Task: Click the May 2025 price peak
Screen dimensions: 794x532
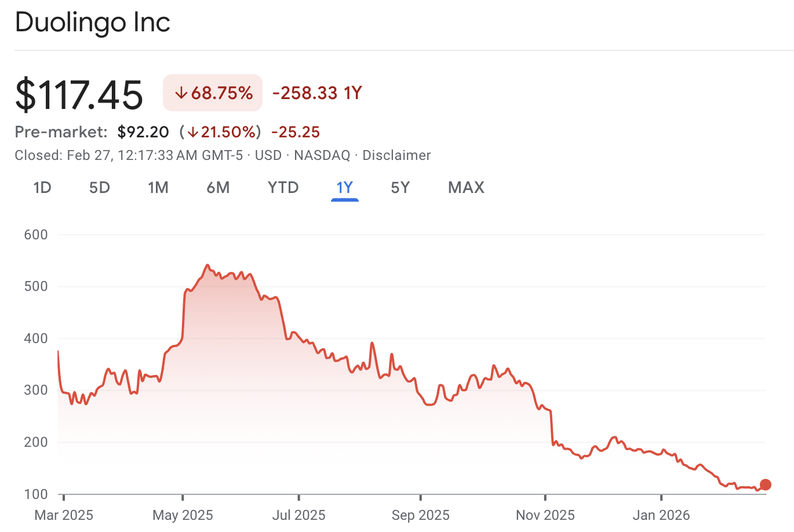Action: click(207, 265)
